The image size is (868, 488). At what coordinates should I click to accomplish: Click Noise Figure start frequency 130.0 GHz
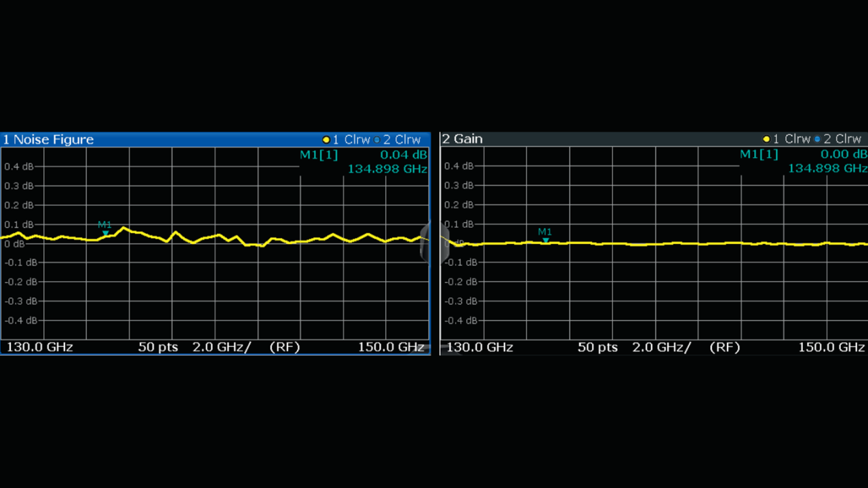[39, 347]
